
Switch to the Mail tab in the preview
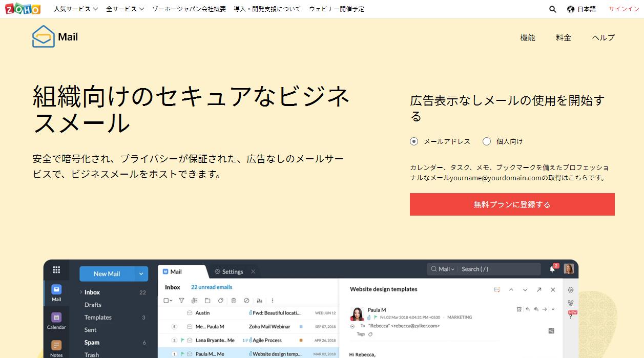(x=182, y=271)
